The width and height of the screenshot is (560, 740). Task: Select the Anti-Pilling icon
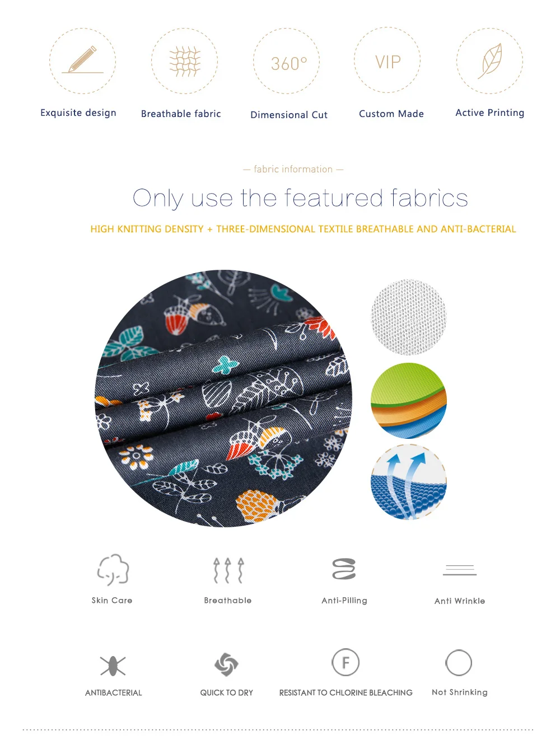point(344,569)
